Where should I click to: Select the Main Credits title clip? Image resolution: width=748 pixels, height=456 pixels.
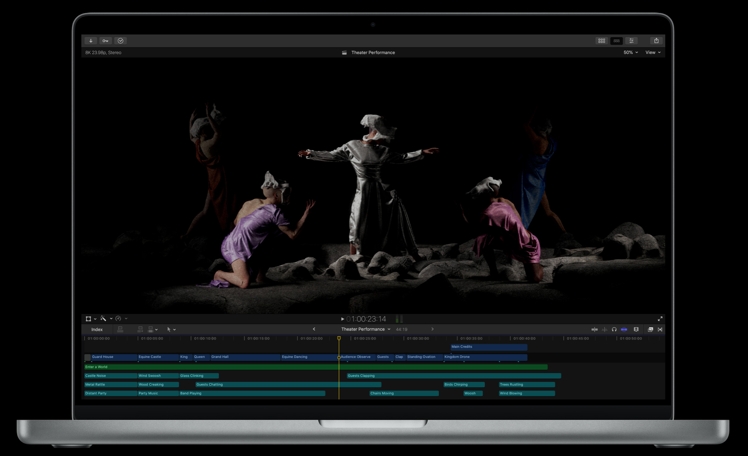487,347
